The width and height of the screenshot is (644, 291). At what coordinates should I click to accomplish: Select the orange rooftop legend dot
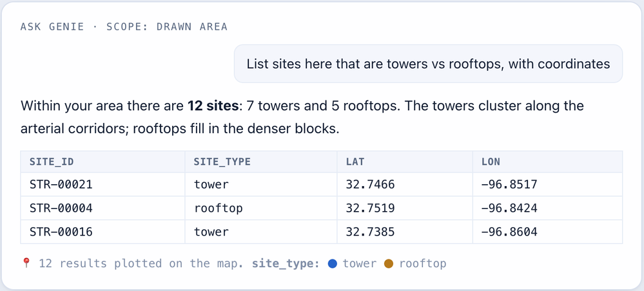point(389,263)
